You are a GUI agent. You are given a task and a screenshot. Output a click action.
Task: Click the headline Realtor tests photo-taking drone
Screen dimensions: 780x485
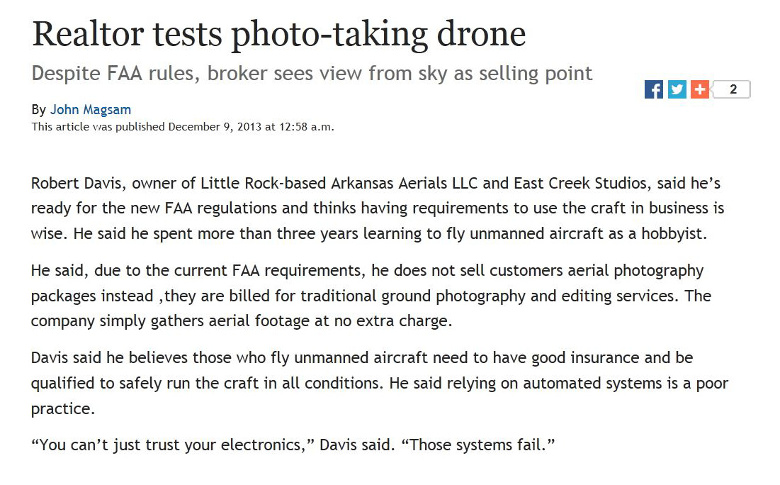pyautogui.click(x=279, y=35)
